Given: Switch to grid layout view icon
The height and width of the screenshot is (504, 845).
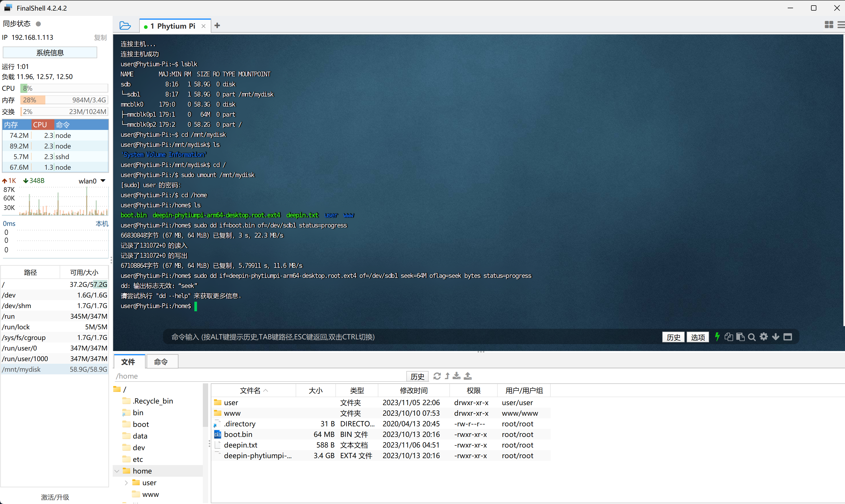Looking at the screenshot, I should (829, 25).
